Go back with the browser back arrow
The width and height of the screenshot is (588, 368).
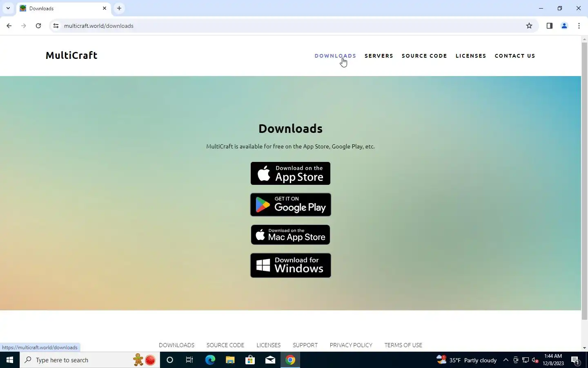pos(9,26)
